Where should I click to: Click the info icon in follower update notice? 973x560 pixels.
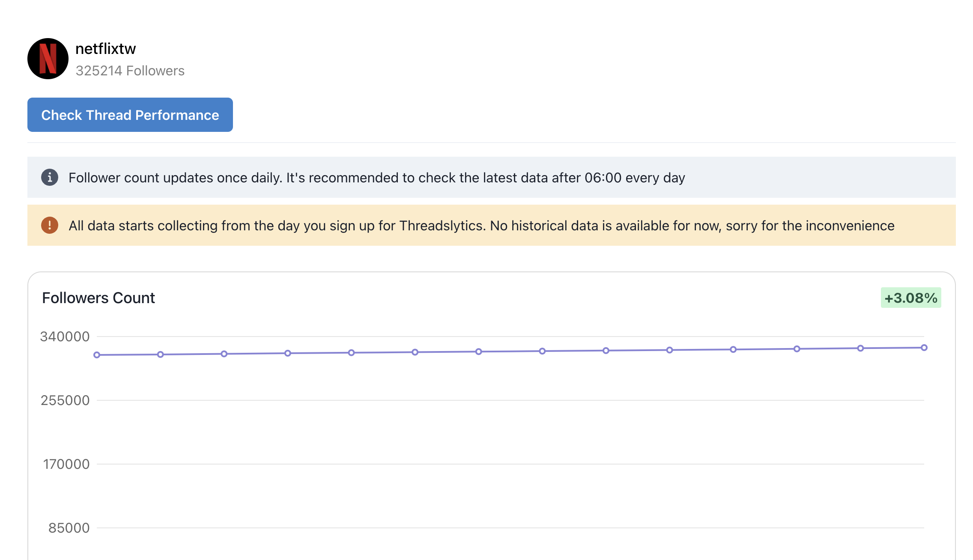pos(50,177)
